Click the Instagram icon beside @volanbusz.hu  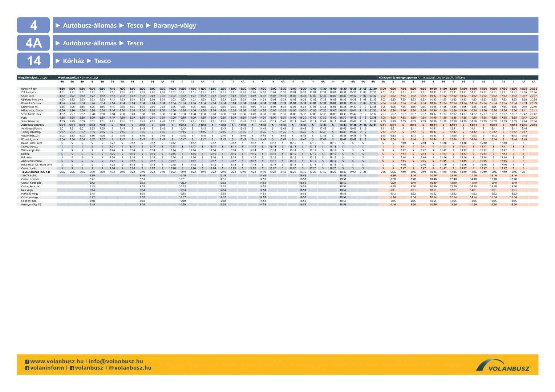(112, 368)
